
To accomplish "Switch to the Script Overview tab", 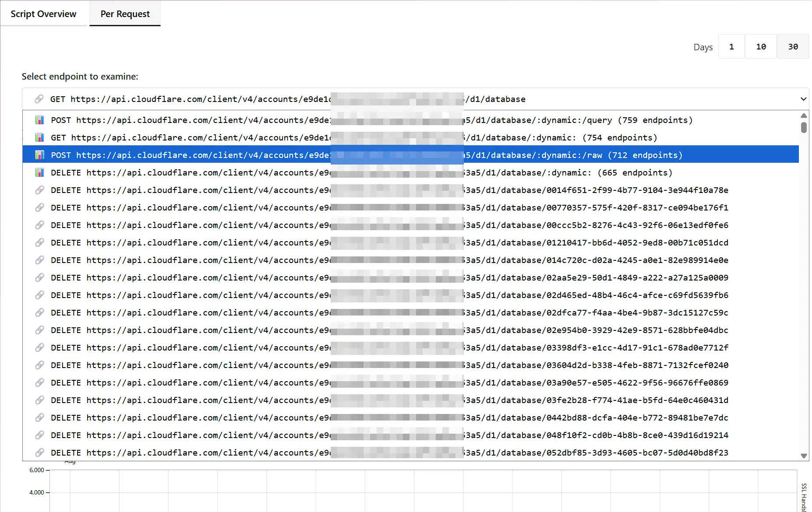I will point(43,14).
